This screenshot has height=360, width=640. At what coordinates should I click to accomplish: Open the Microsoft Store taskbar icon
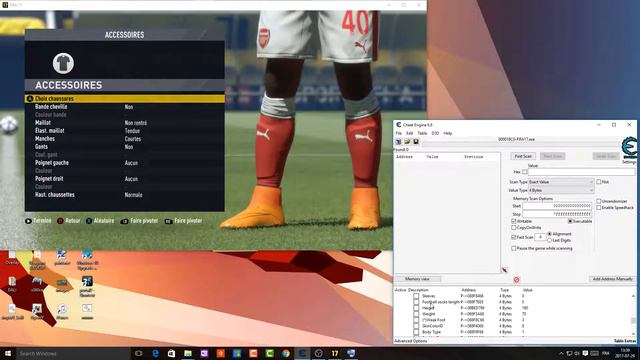(x=171, y=353)
